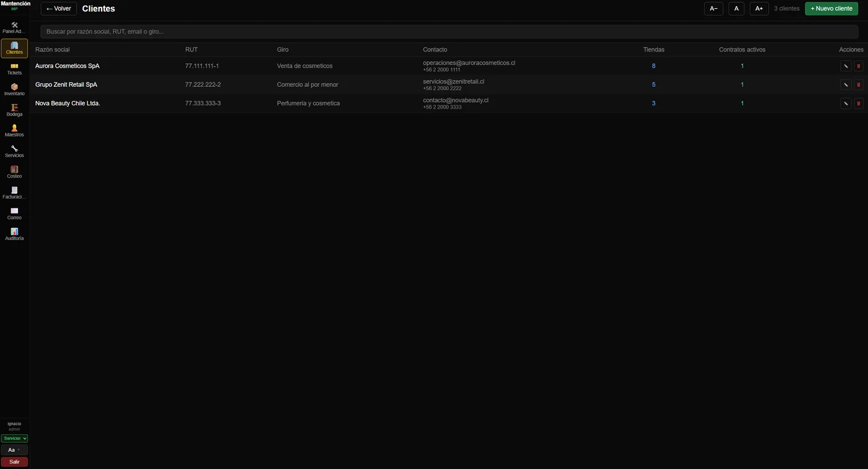Open Auditoría in the sidebar

click(14, 234)
